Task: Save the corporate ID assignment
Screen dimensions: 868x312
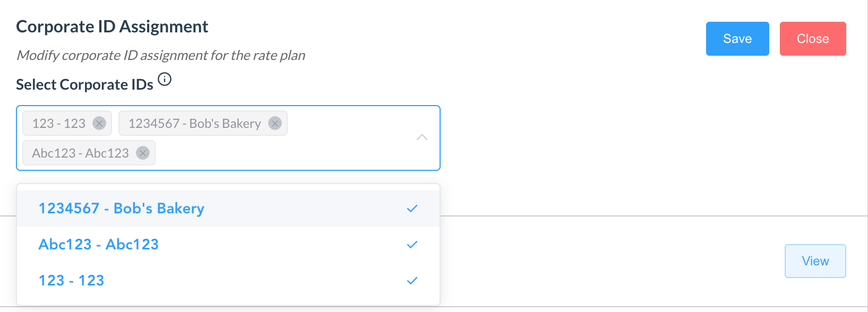Action: (737, 39)
